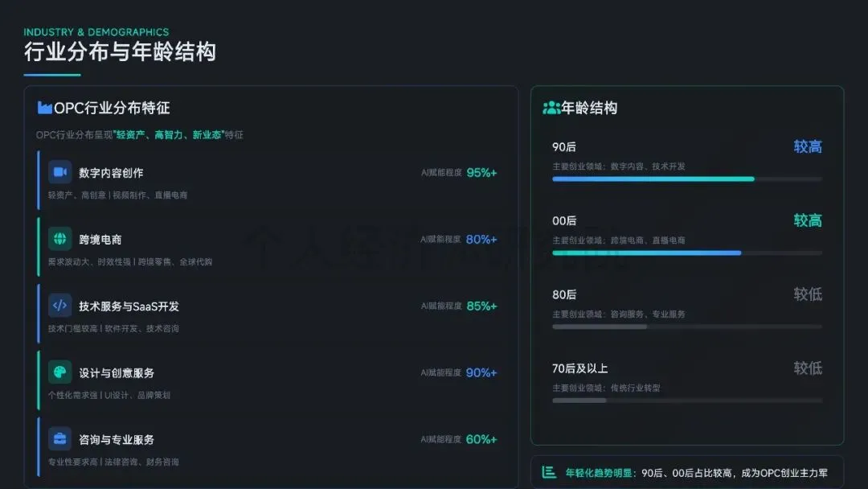The height and width of the screenshot is (489, 868).
Task: Click the 90后 progress bar
Action: (687, 179)
